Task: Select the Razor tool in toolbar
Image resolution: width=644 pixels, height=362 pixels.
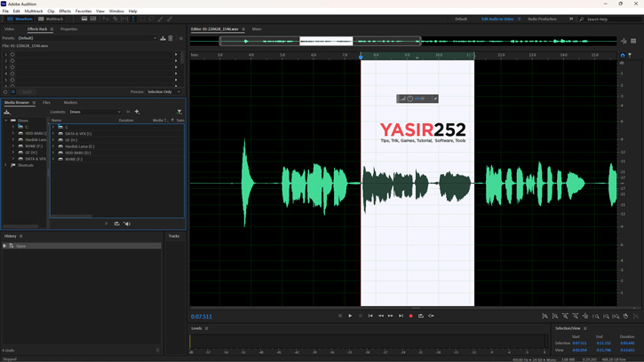Action: (x=115, y=19)
